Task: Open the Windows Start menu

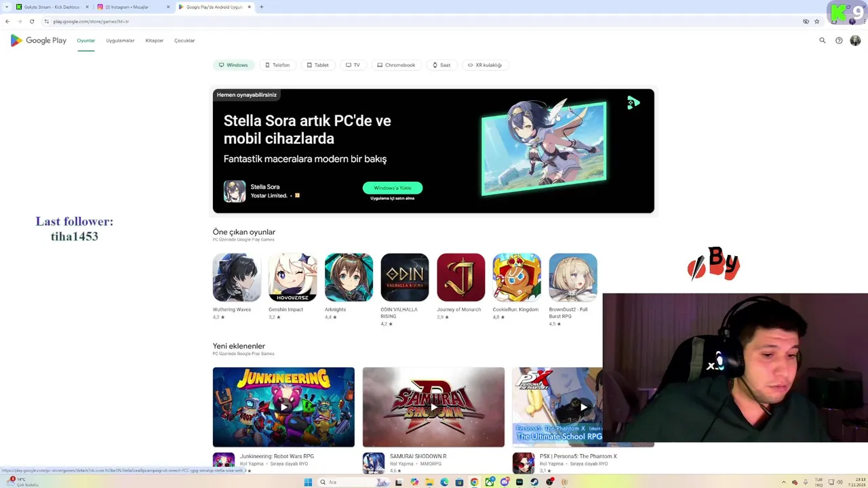Action: tap(308, 482)
